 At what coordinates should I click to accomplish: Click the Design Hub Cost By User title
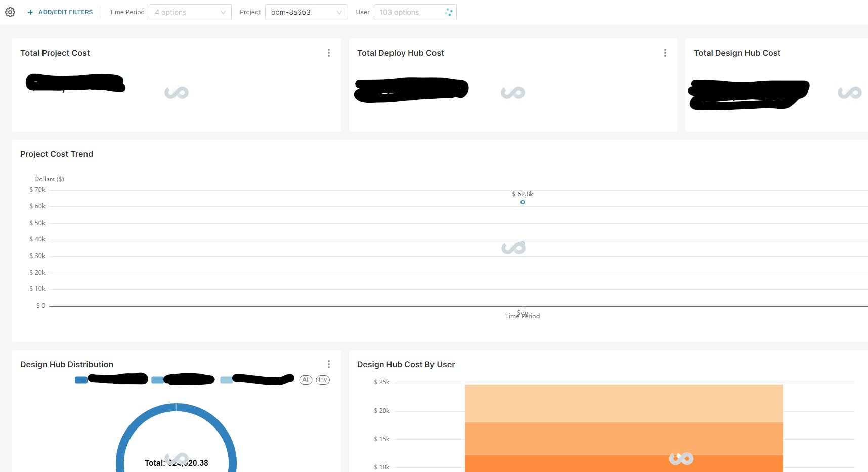click(406, 364)
